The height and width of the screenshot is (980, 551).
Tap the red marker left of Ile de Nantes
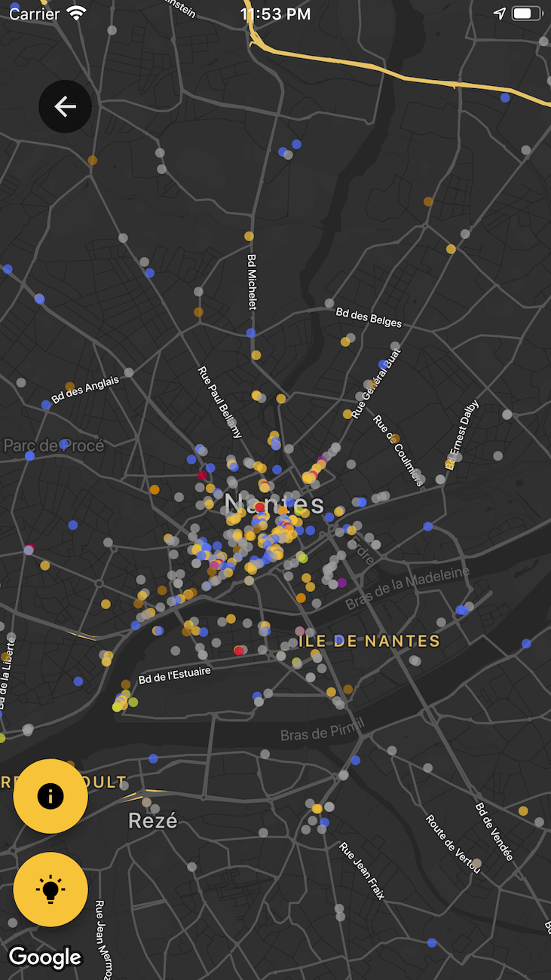coord(239,650)
